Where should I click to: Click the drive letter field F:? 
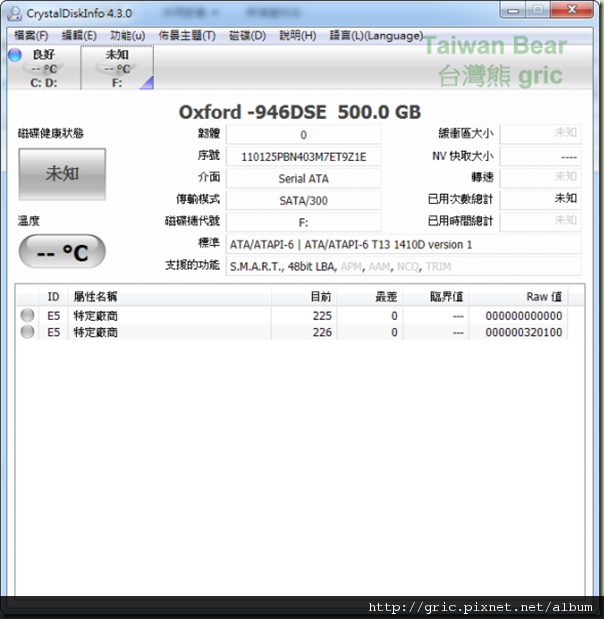(x=303, y=223)
